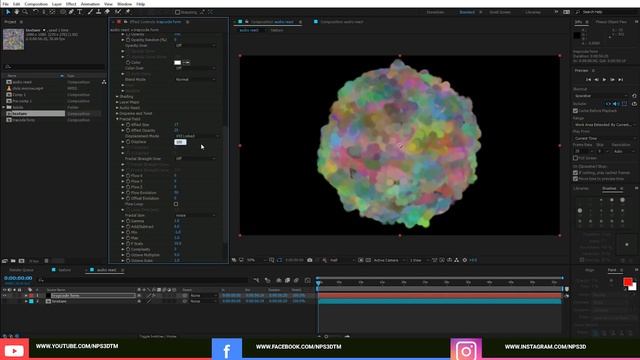Select the Clone Stamp tool
Viewport: 640px width, 360px height.
(98, 12)
